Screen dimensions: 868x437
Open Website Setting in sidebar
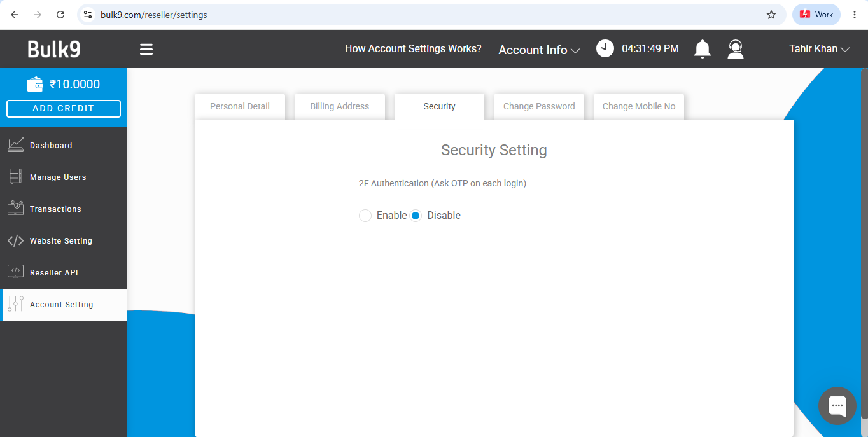[x=64, y=240]
